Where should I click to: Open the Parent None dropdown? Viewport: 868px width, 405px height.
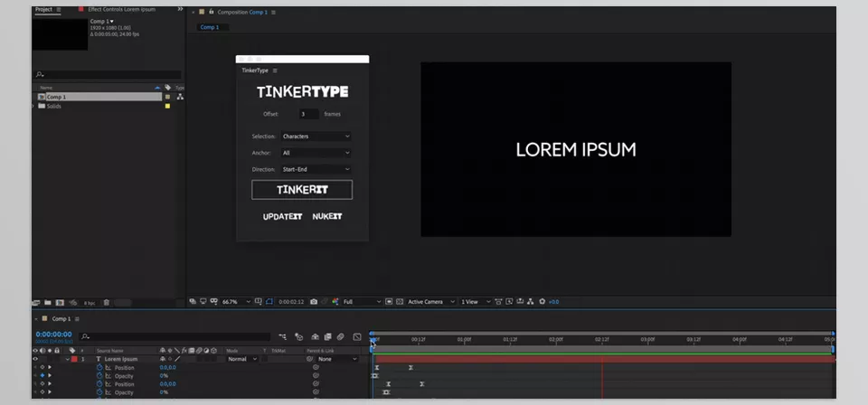coord(337,359)
